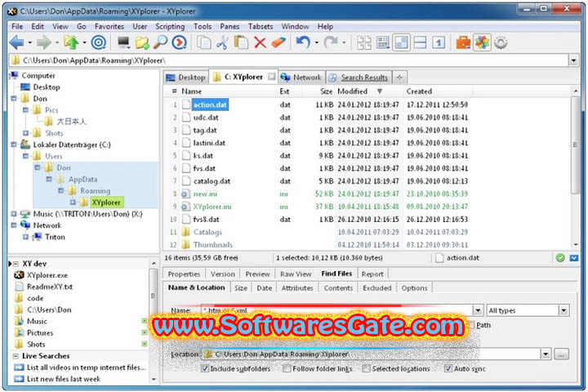Open Location field dropdown arrow
Image resolution: width=588 pixels, height=392 pixels.
point(546,354)
